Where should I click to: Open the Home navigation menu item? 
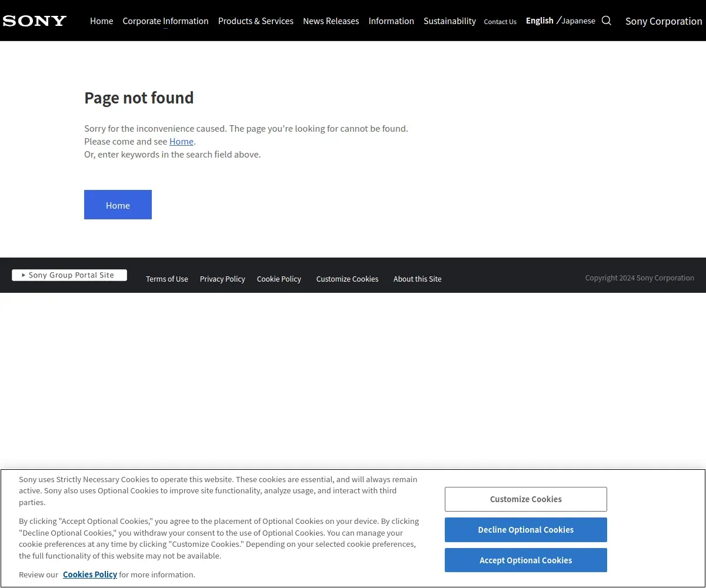(x=101, y=21)
